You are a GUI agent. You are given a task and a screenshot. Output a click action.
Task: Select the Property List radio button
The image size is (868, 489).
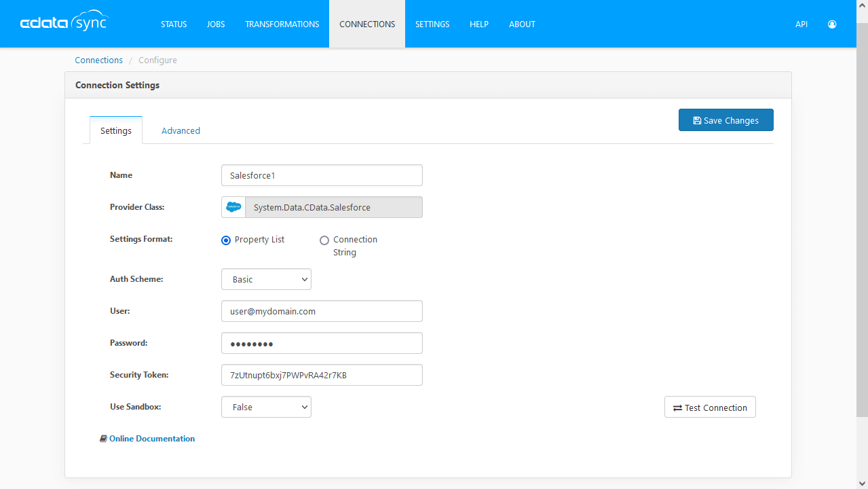[x=225, y=240]
